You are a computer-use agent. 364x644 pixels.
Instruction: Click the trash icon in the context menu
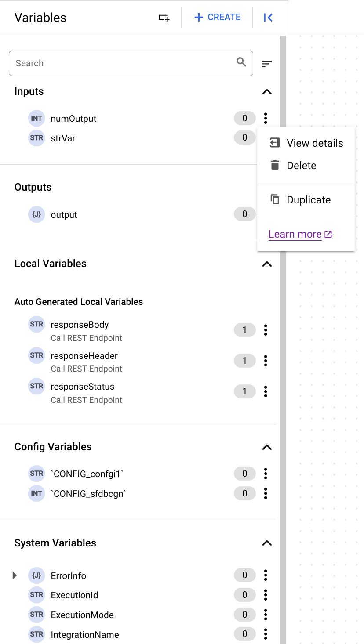pyautogui.click(x=274, y=165)
